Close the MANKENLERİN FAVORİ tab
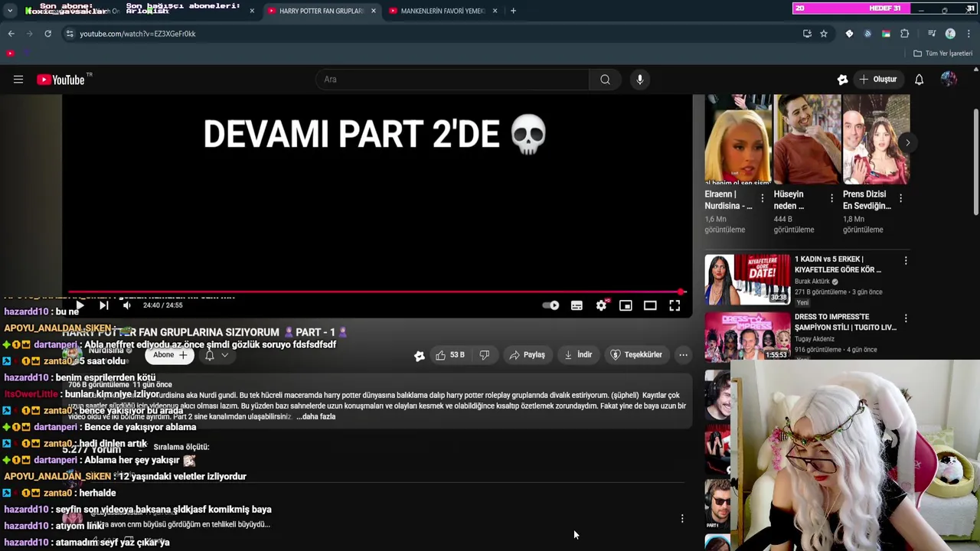The height and width of the screenshot is (551, 980). pos(495,11)
